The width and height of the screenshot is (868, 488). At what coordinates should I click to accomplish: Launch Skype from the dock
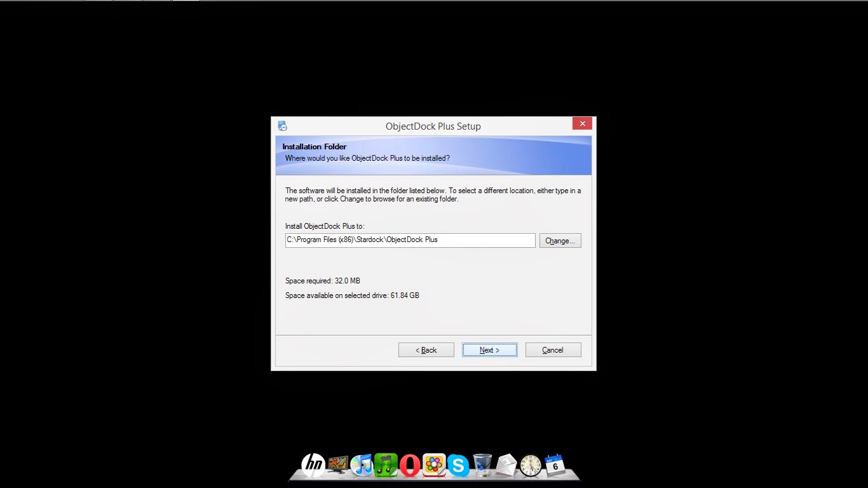(x=458, y=466)
